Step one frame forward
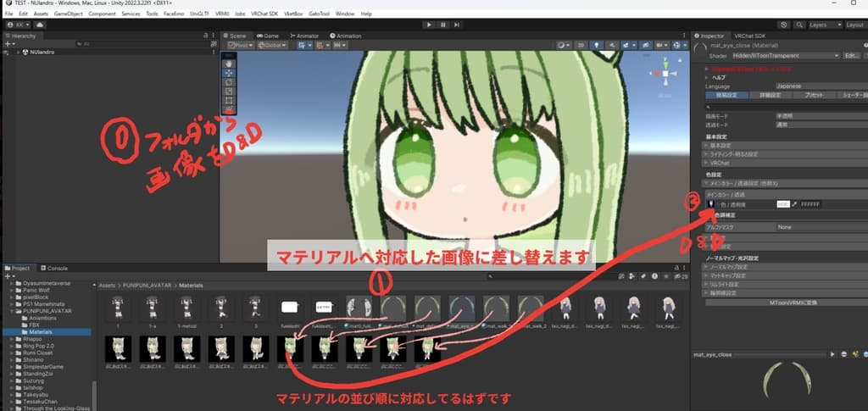Viewport: 868px width, 411px height. (x=456, y=25)
